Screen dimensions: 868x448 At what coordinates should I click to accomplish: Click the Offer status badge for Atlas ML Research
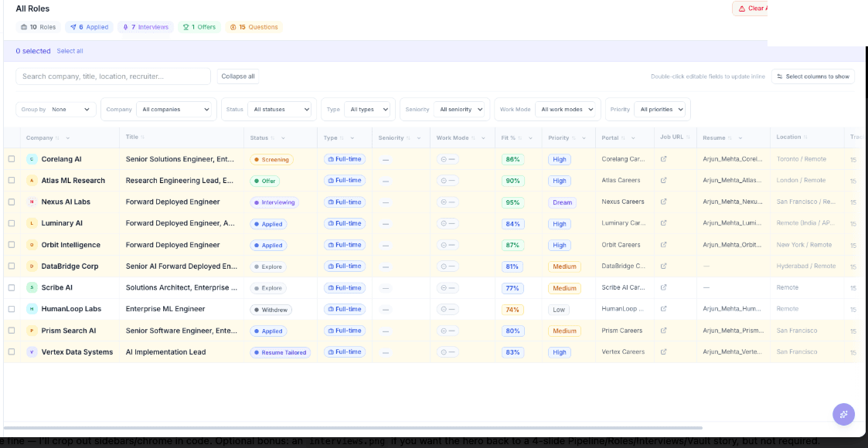pyautogui.click(x=264, y=181)
